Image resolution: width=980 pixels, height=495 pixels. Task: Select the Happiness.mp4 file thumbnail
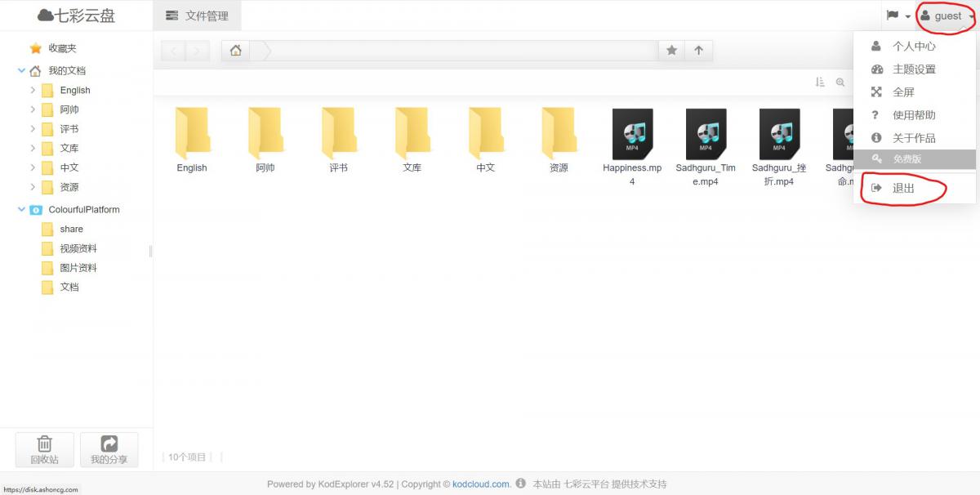click(632, 135)
